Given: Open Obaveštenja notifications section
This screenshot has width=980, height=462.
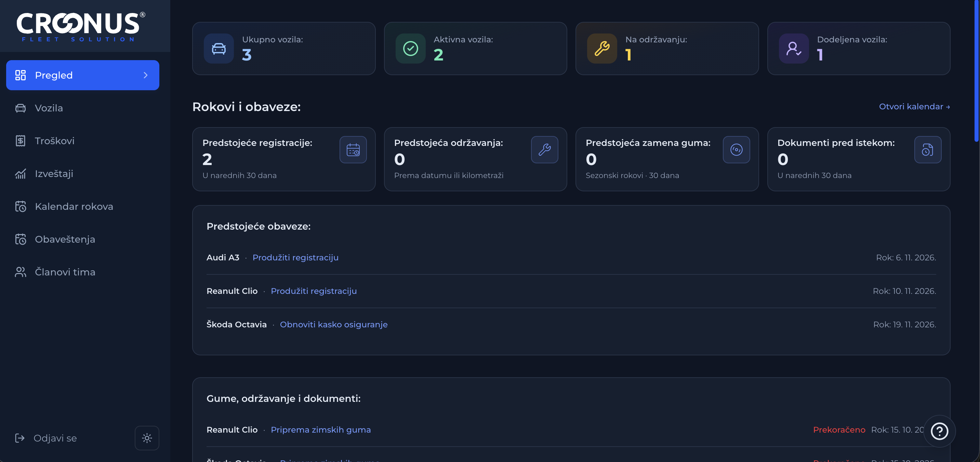Looking at the screenshot, I should pyautogui.click(x=82, y=239).
